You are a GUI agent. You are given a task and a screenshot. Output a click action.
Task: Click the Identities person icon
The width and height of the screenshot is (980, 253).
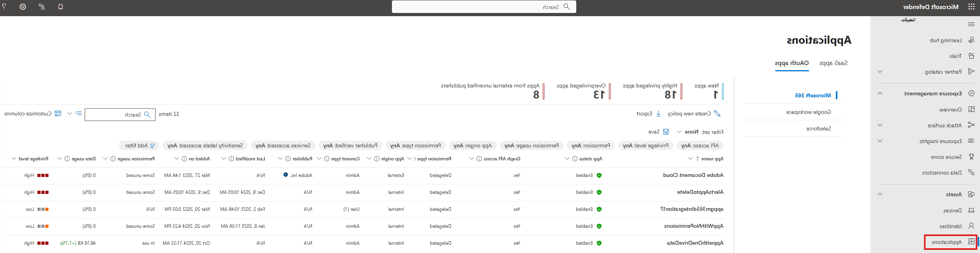click(x=971, y=226)
